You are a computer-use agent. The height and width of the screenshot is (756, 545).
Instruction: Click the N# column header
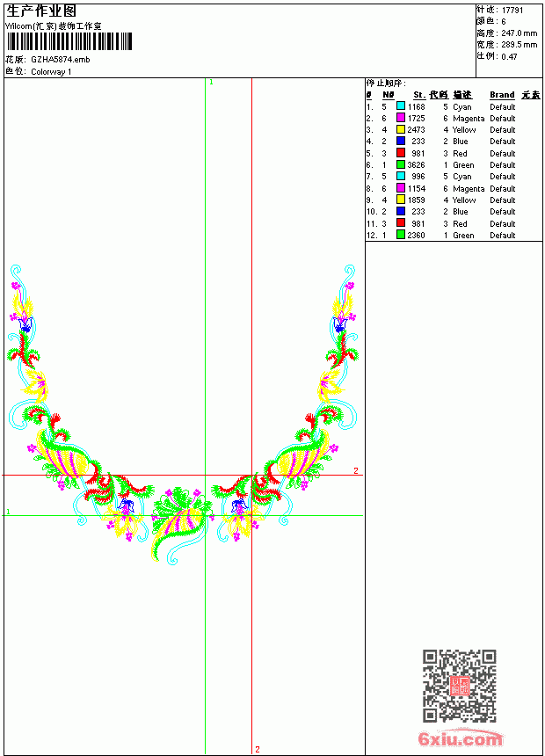(389, 95)
